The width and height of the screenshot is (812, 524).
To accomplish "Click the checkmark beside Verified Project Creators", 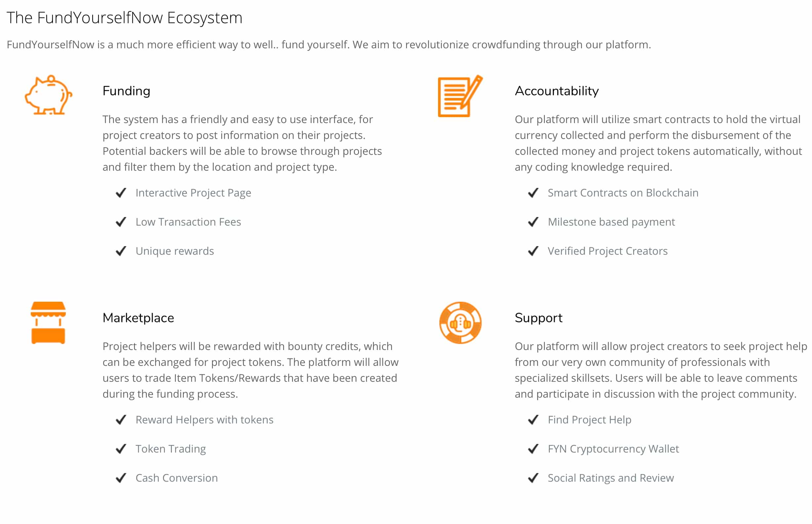I will pyautogui.click(x=533, y=251).
